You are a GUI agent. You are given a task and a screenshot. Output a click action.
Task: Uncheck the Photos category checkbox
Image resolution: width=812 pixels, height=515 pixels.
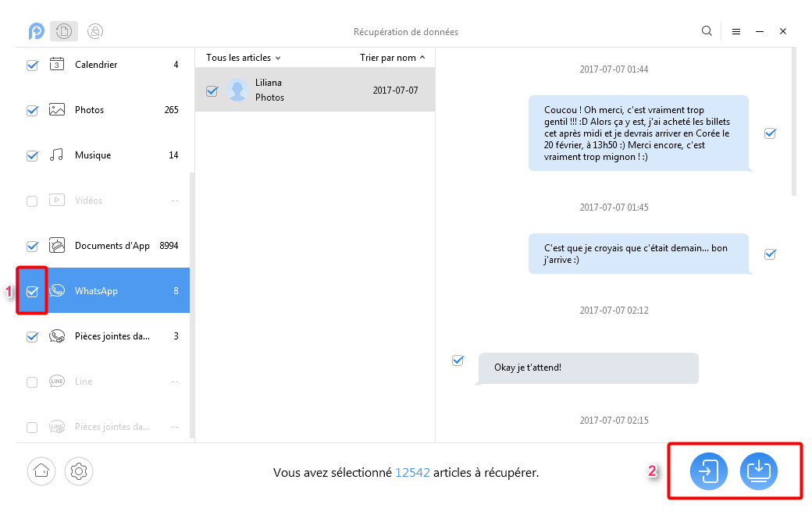32,110
